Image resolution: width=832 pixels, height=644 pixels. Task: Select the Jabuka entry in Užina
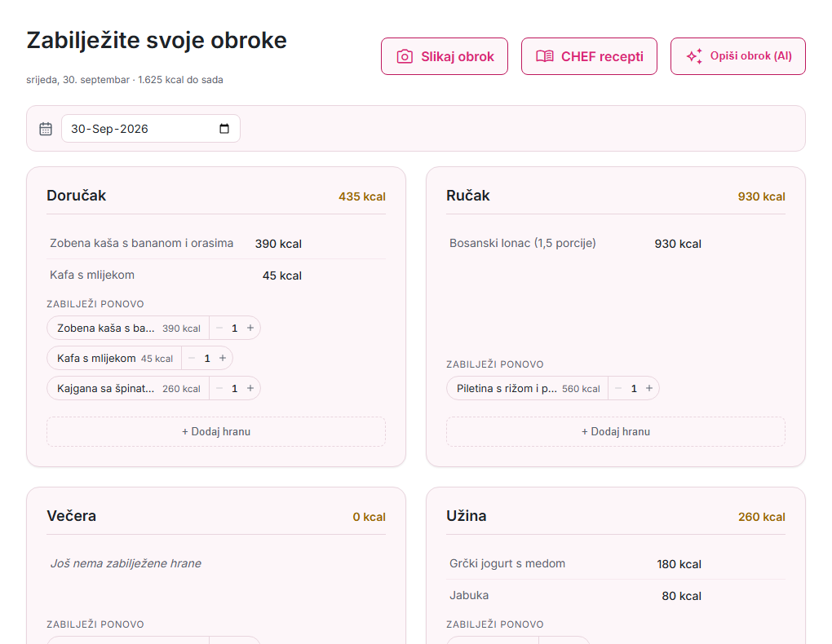[x=616, y=596]
